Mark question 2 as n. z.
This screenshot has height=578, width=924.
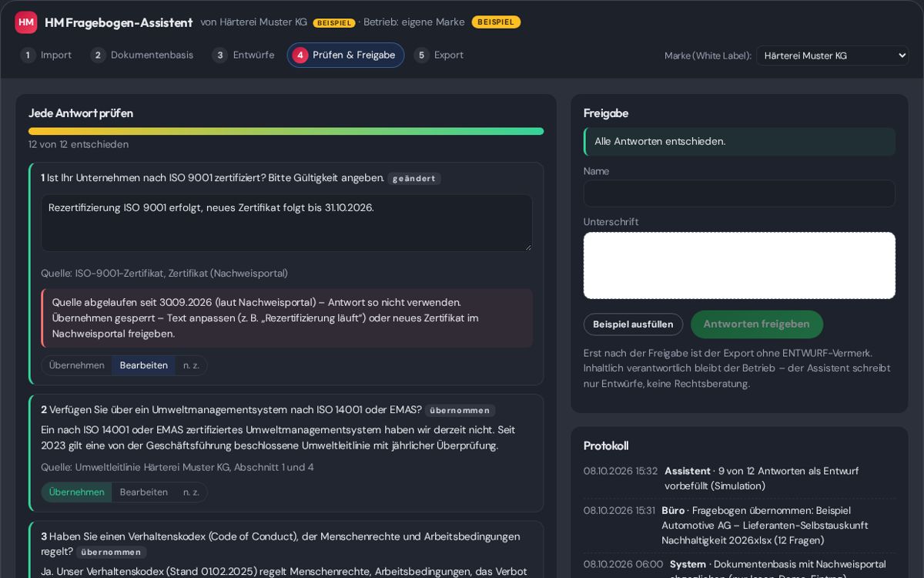pyautogui.click(x=191, y=492)
